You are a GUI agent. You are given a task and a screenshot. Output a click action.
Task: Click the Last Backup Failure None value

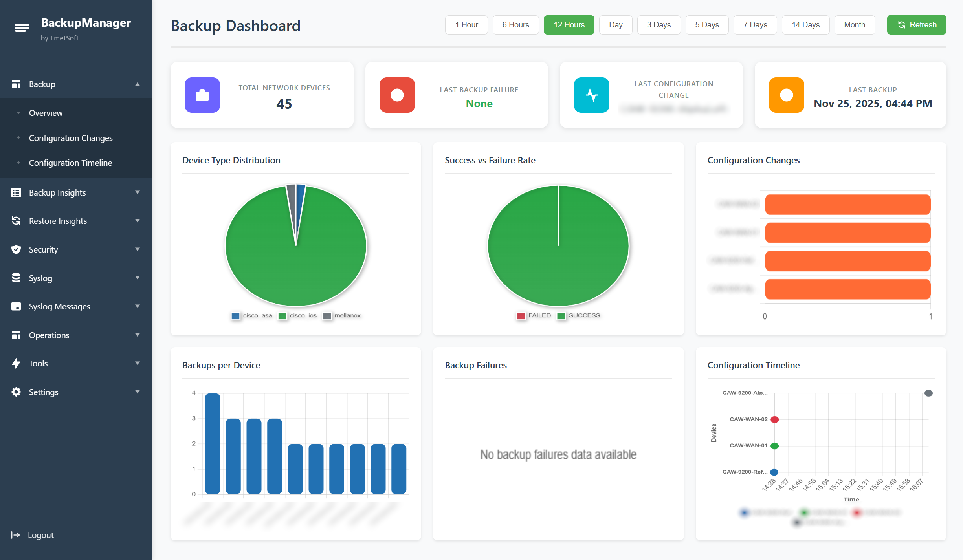click(479, 104)
